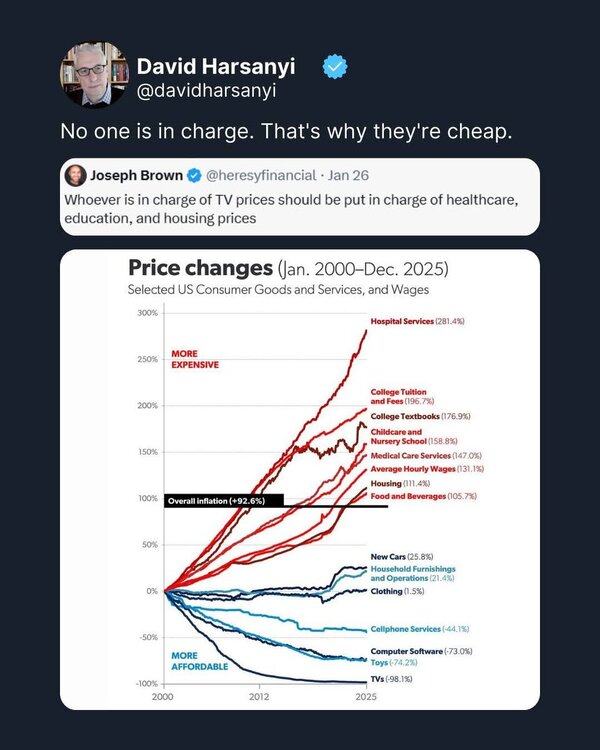The image size is (600, 750).
Task: Click the "Price changes" chart title
Action: pos(200,269)
